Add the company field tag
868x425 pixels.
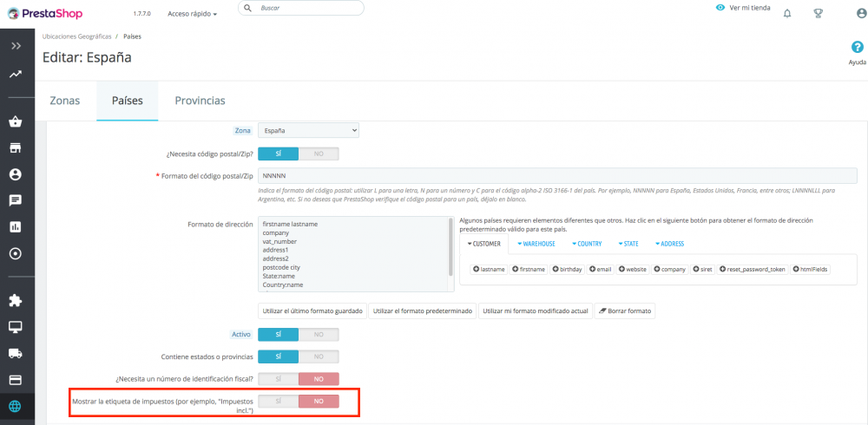[x=670, y=270]
